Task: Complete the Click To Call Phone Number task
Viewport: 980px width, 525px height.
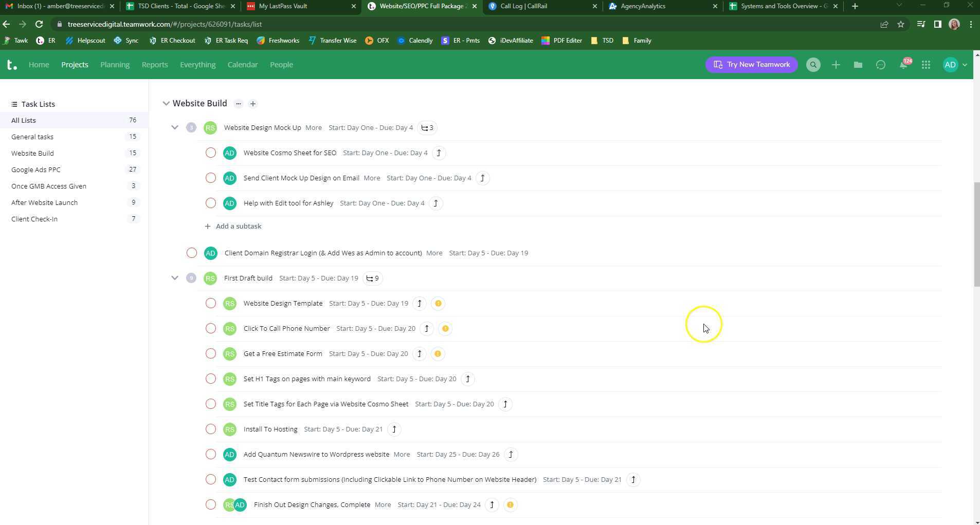Action: coord(210,328)
